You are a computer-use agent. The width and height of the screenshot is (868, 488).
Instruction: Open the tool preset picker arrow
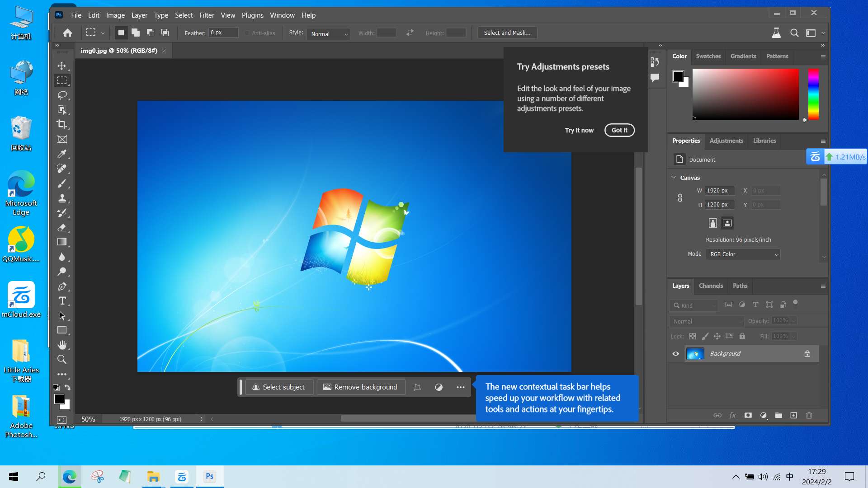(103, 33)
